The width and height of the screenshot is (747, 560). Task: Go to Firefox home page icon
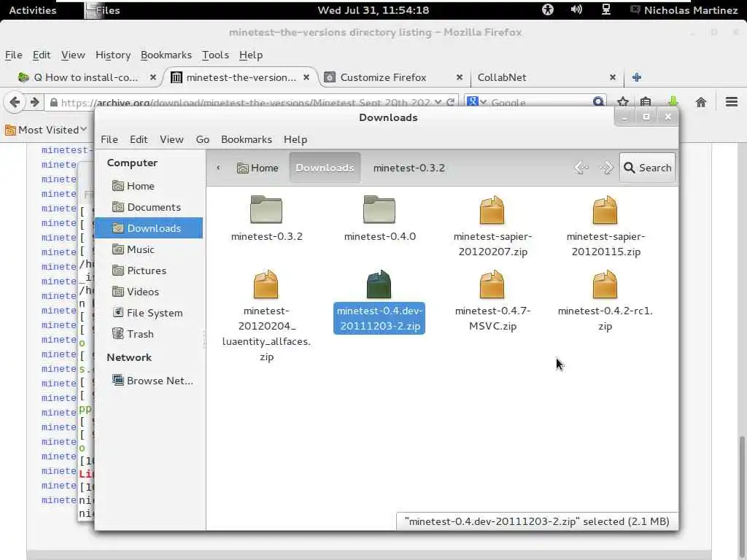(701, 102)
